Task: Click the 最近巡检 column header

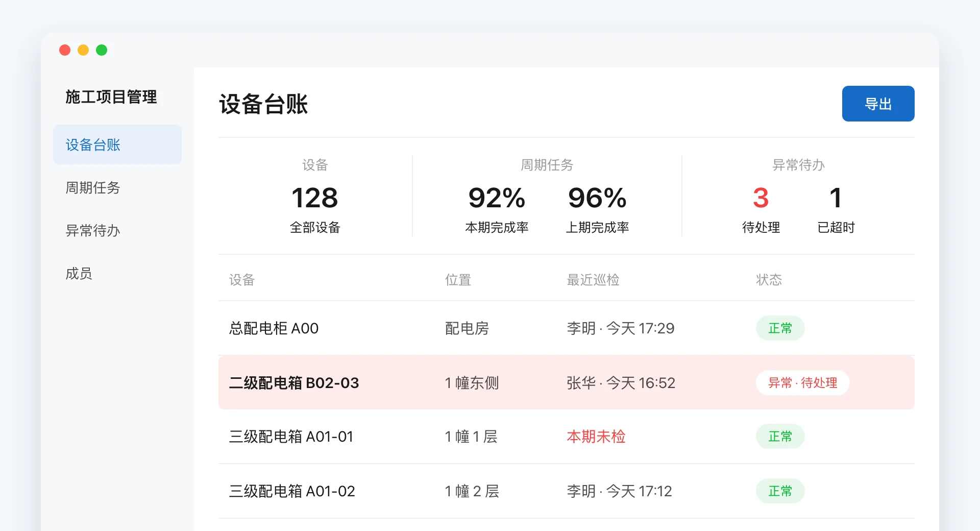Action: [x=593, y=280]
